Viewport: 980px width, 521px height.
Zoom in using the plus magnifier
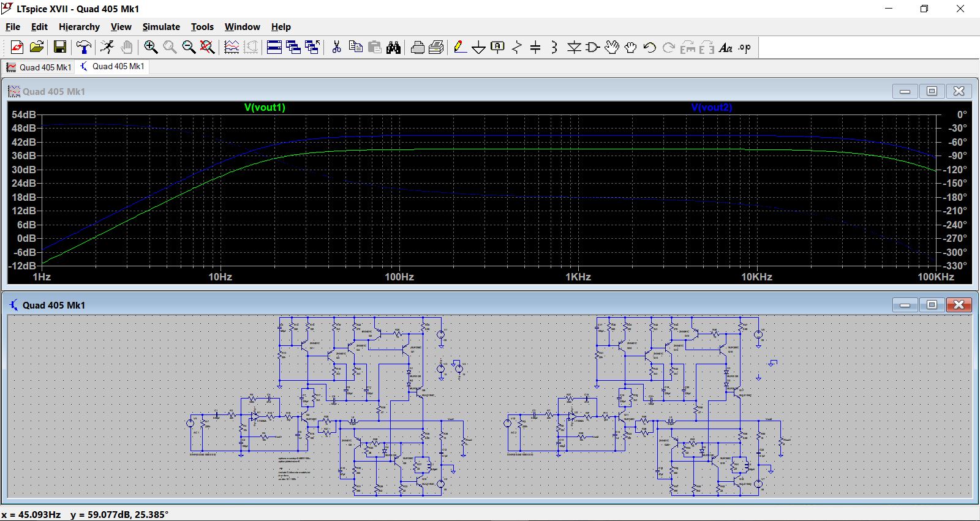[151, 47]
